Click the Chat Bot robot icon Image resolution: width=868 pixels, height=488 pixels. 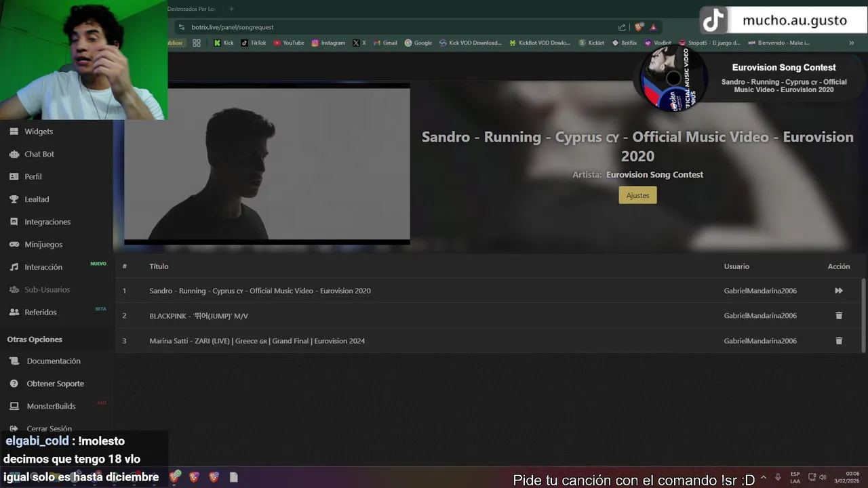(x=14, y=154)
